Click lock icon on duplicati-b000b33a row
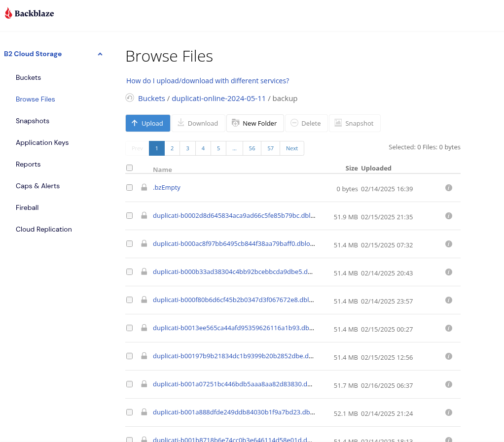The image size is (504, 442). [x=144, y=272]
